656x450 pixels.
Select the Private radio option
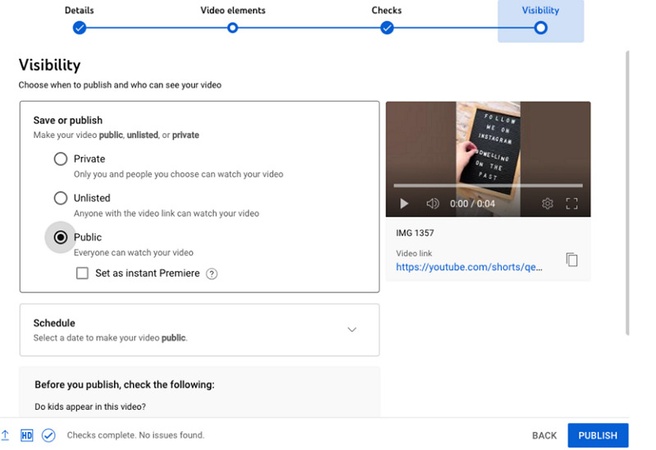click(x=61, y=159)
